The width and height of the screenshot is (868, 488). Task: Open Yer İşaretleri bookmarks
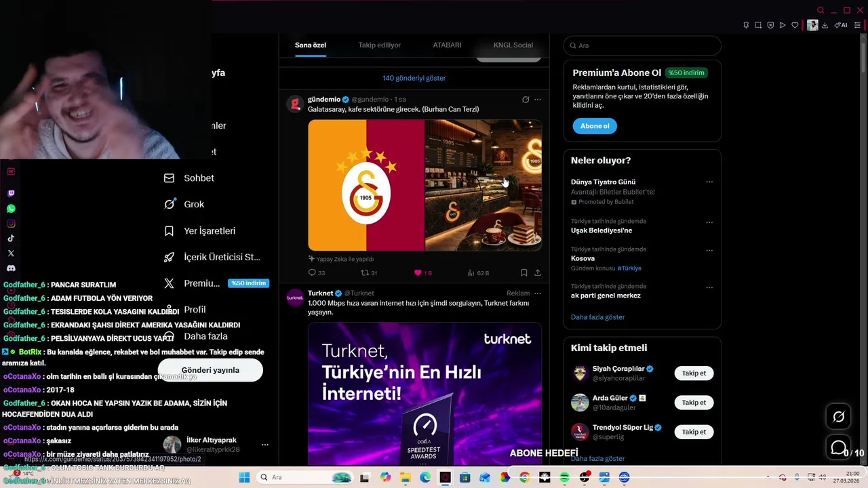(200, 231)
